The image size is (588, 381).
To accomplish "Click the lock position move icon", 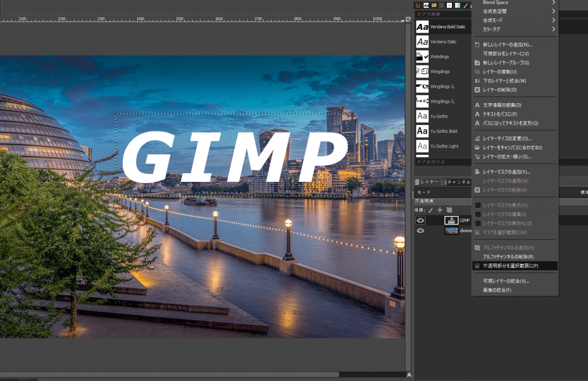I will pyautogui.click(x=440, y=210).
